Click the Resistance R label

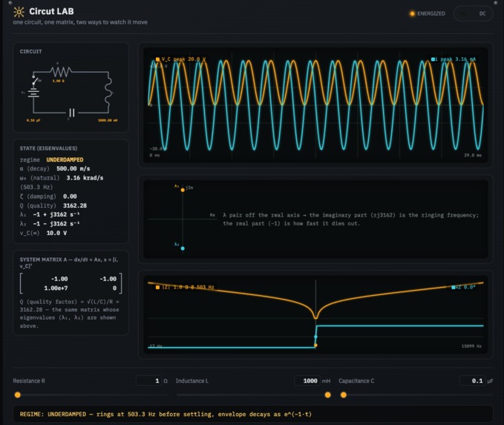click(x=29, y=381)
